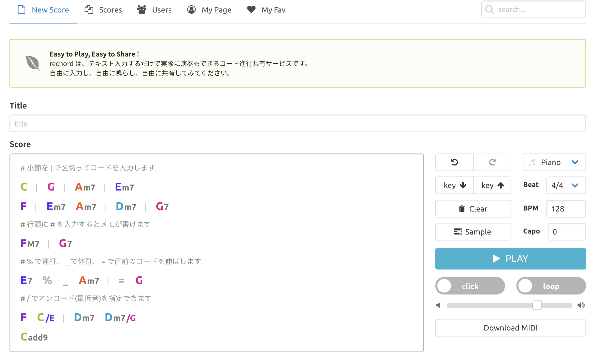Raise key with key up arrow
Viewport: 601px width, 364px height.
click(x=492, y=185)
